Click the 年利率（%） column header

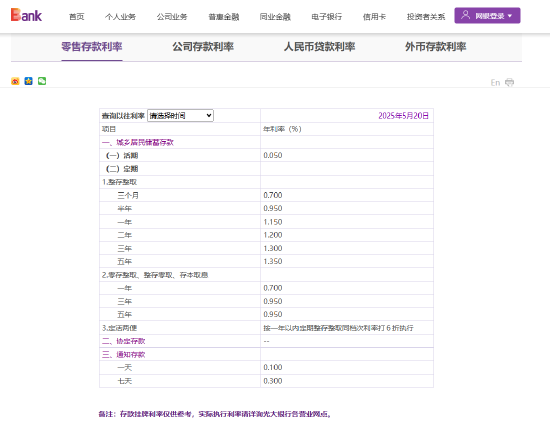[282, 129]
